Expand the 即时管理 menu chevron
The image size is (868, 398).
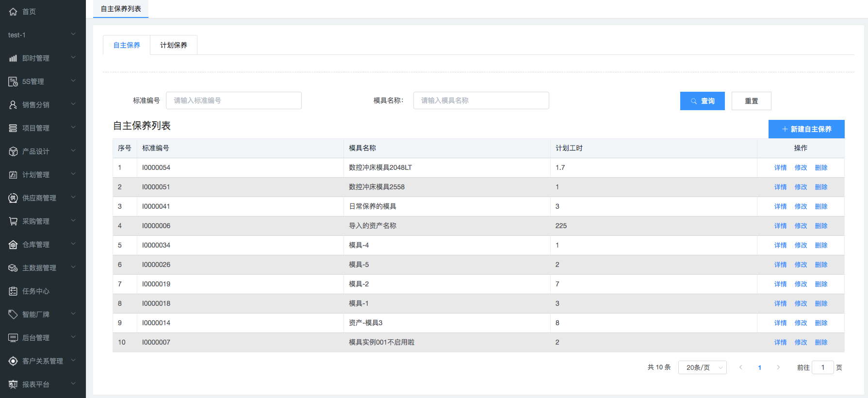(x=73, y=58)
